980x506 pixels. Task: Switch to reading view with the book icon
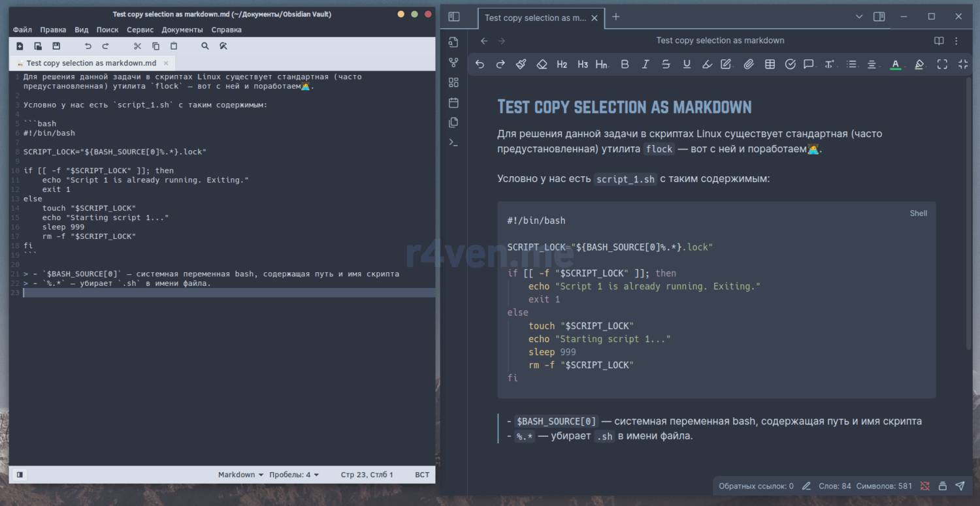click(939, 40)
